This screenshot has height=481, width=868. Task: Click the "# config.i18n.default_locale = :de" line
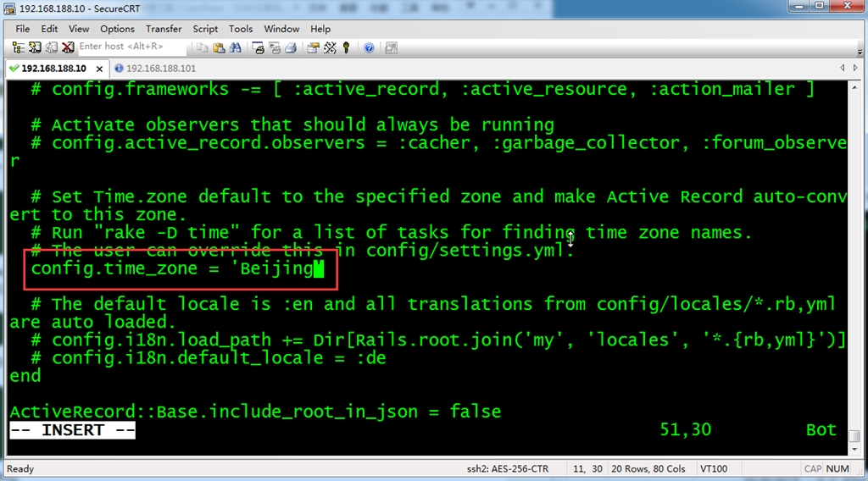tap(209, 358)
